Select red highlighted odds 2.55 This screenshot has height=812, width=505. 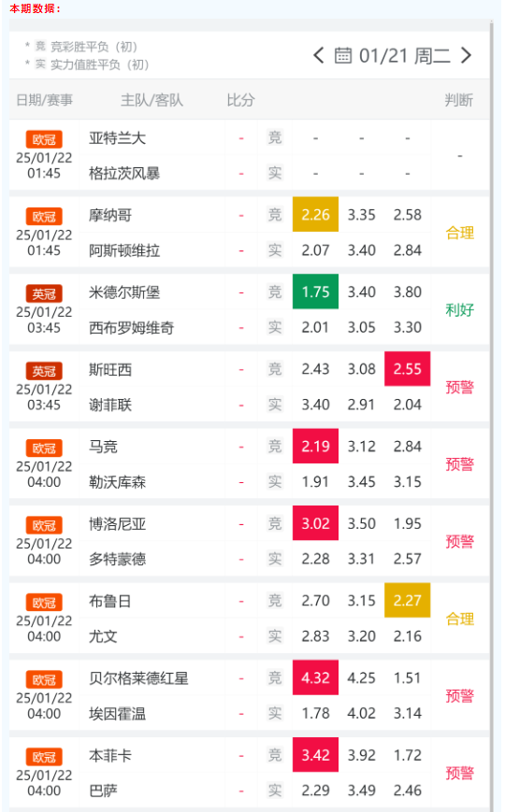(408, 369)
